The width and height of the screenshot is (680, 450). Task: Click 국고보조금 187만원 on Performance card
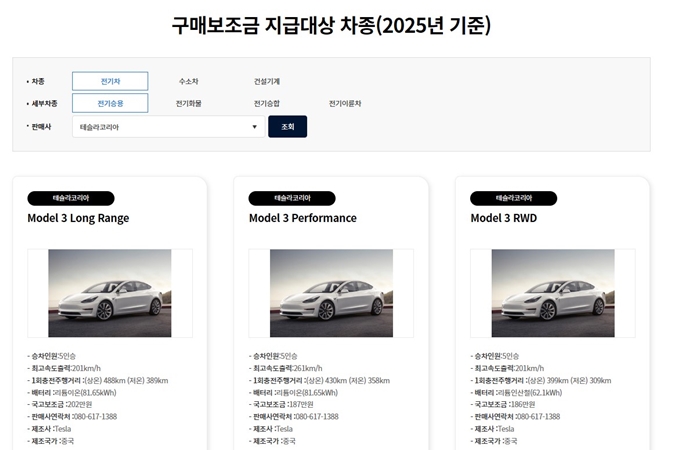pyautogui.click(x=281, y=404)
